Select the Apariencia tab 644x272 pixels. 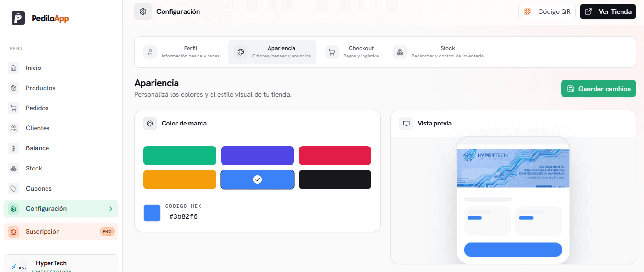272,52
